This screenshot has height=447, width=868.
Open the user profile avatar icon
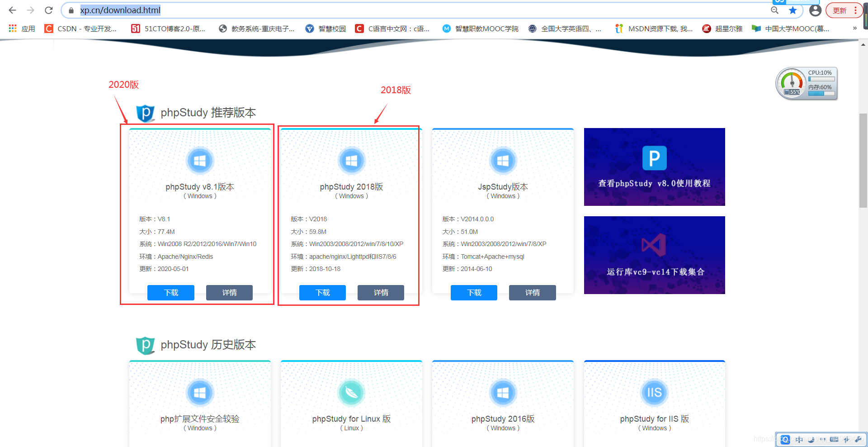click(x=815, y=10)
